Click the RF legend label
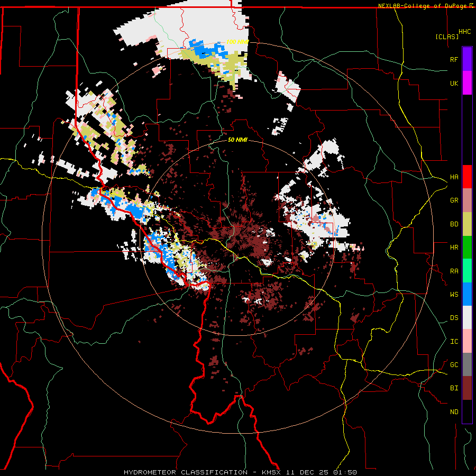 (454, 59)
